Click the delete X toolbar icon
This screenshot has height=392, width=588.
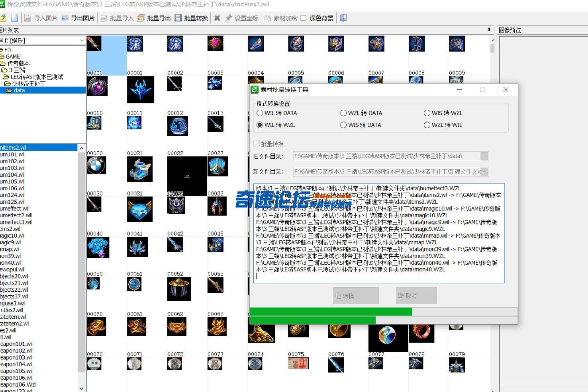point(217,18)
